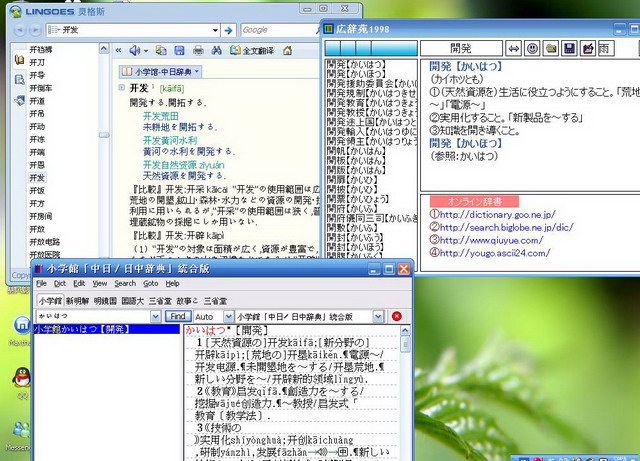Click the オンライン辞書 pink label

[x=474, y=201]
